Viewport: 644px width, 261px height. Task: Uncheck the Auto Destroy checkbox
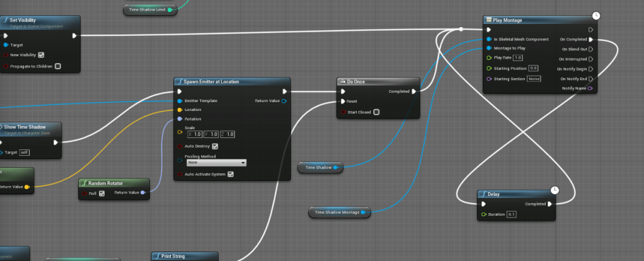215,146
